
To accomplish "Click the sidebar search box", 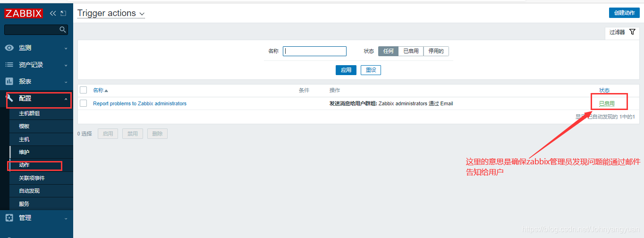I will (36, 30).
